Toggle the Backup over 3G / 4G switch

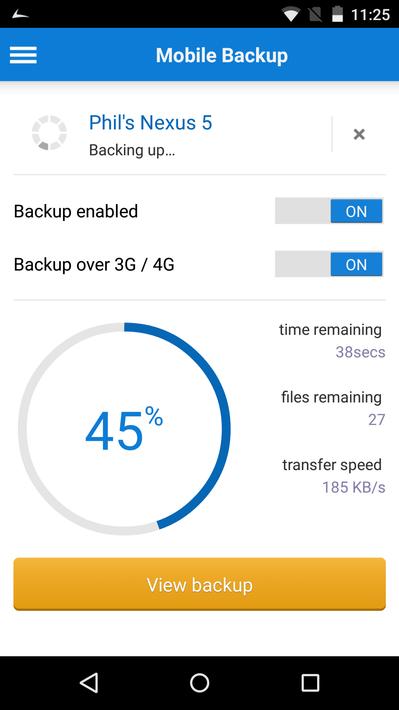(x=329, y=264)
